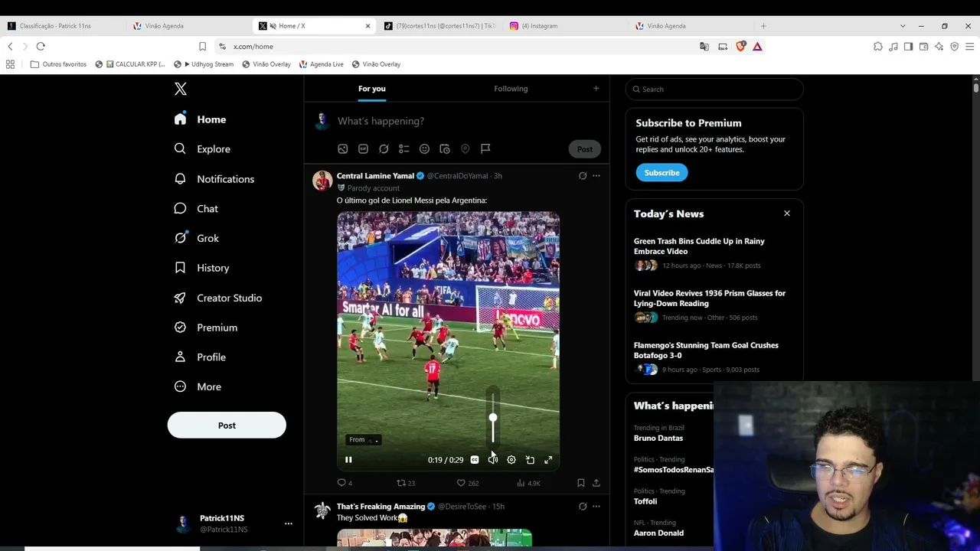Viewport: 980px width, 551px height.
Task: Mute the video sound
Action: (x=493, y=460)
